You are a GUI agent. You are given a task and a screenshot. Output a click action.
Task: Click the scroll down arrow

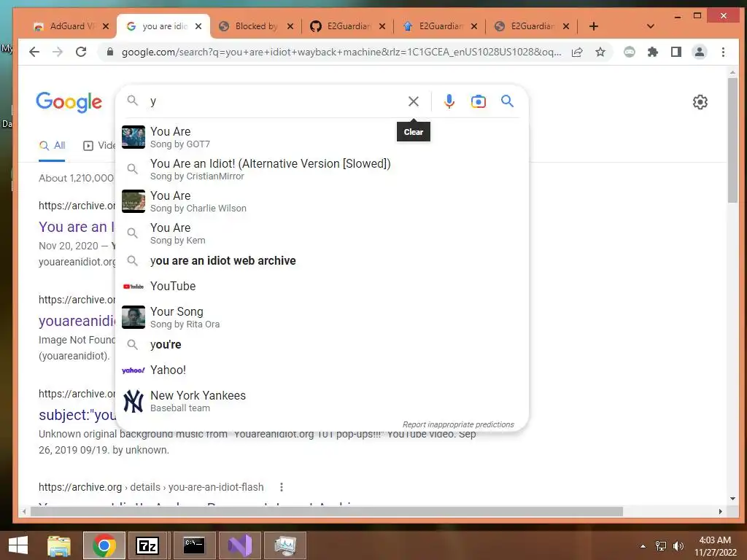(732, 499)
